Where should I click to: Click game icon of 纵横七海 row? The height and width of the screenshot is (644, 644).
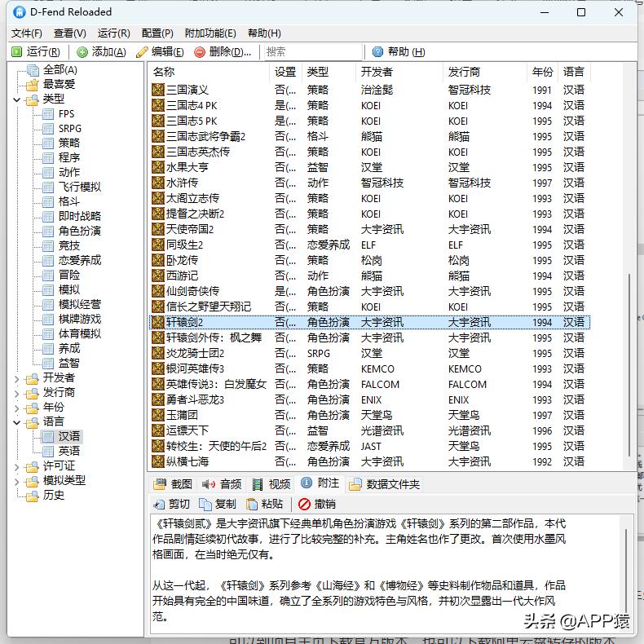[x=158, y=461]
